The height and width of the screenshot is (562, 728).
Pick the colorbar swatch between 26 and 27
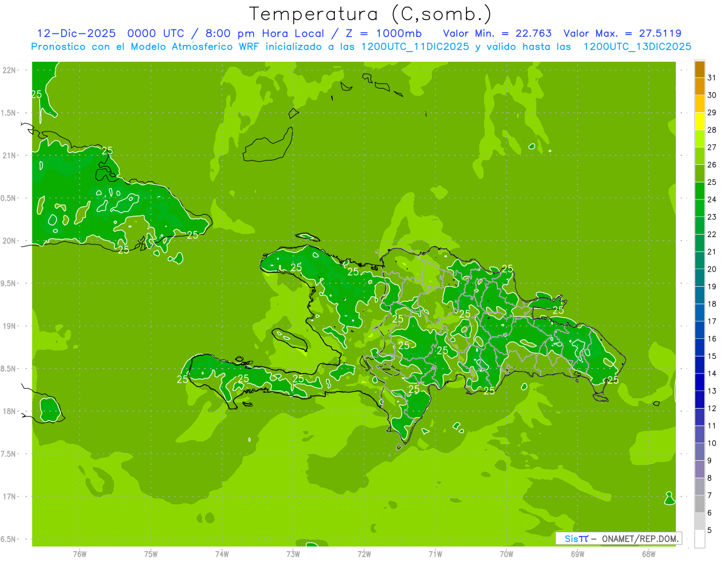coord(699,156)
